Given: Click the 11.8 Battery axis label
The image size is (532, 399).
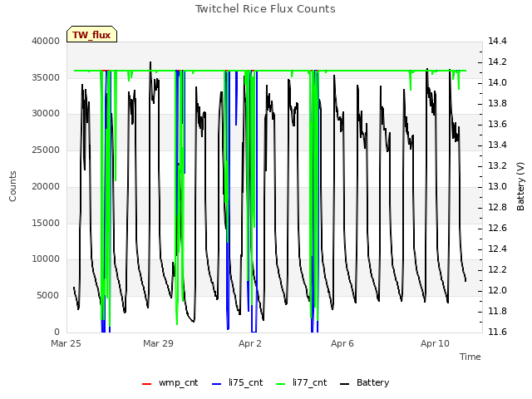Looking at the screenshot, I should click(497, 311).
